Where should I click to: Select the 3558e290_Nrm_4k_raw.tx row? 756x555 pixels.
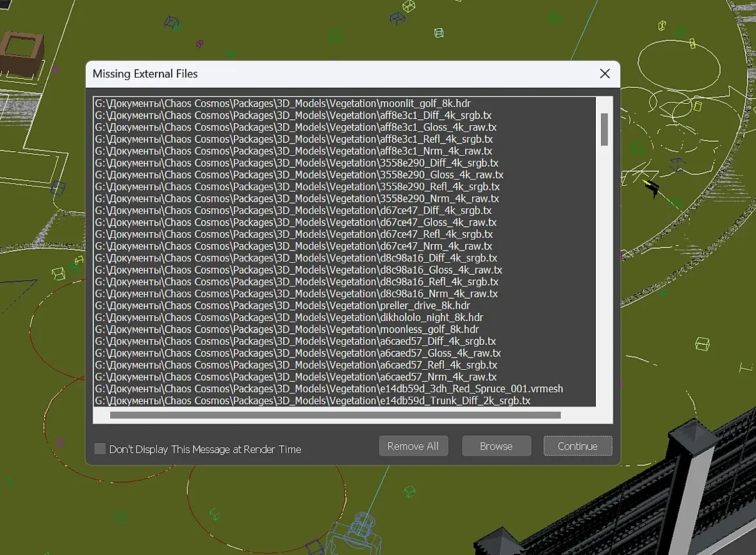pyautogui.click(x=345, y=199)
